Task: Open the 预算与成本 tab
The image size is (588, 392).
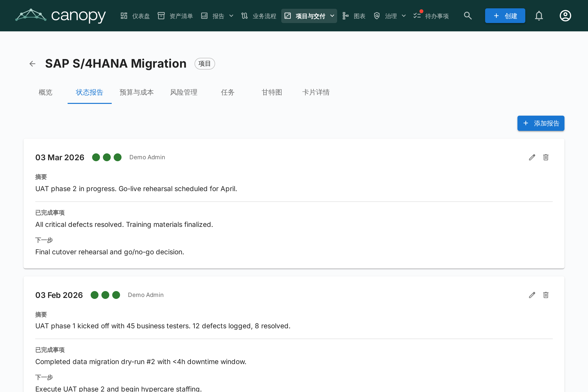Action: (136, 93)
